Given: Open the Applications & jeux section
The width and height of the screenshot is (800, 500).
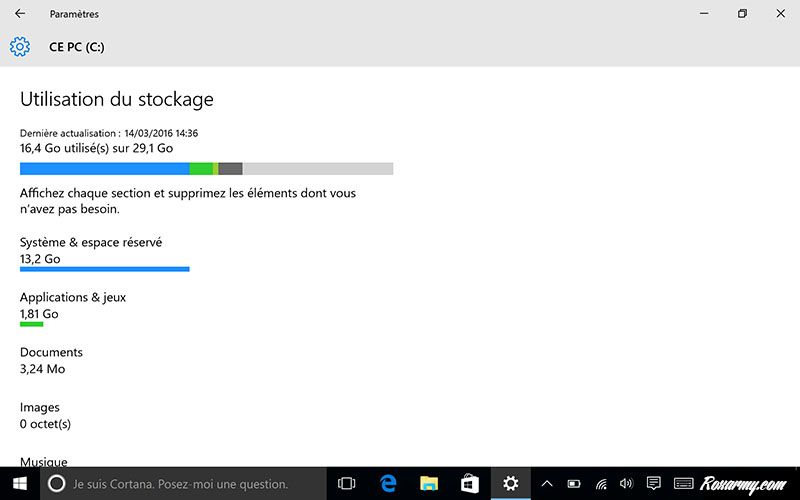Looking at the screenshot, I should 73,305.
